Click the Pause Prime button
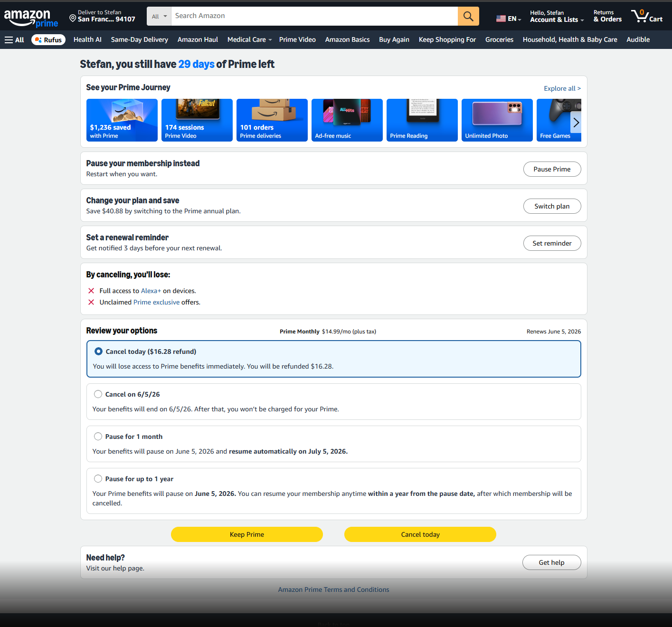The width and height of the screenshot is (672, 627). [552, 169]
